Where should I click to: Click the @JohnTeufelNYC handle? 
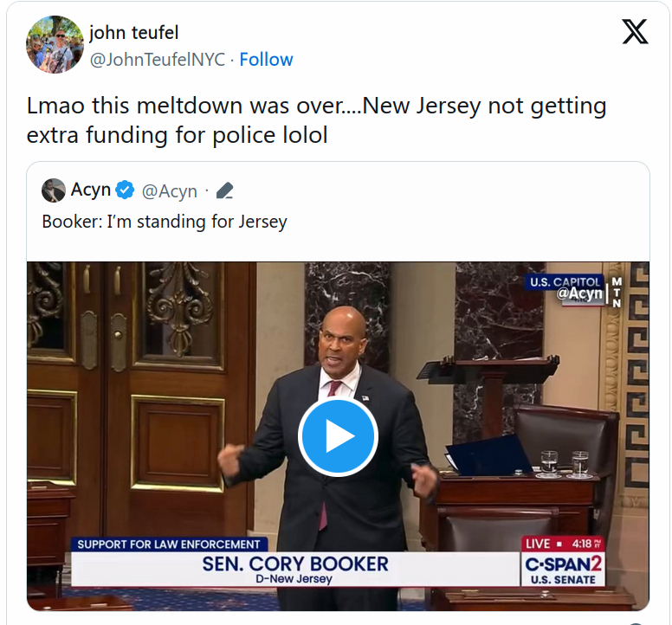tap(158, 60)
